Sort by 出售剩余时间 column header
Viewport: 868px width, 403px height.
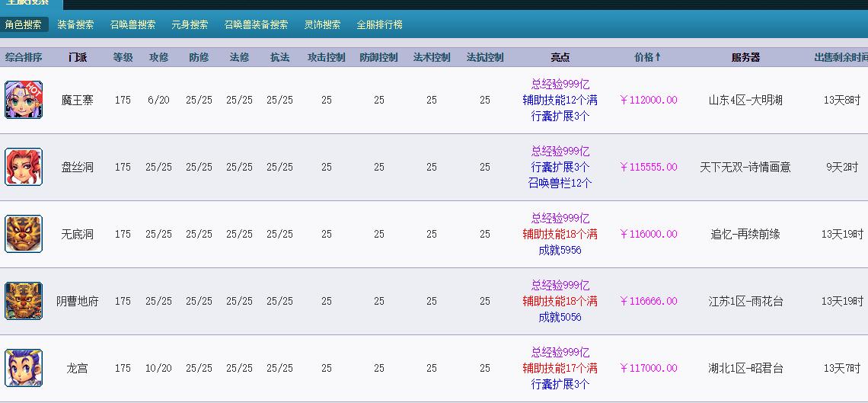(x=841, y=58)
